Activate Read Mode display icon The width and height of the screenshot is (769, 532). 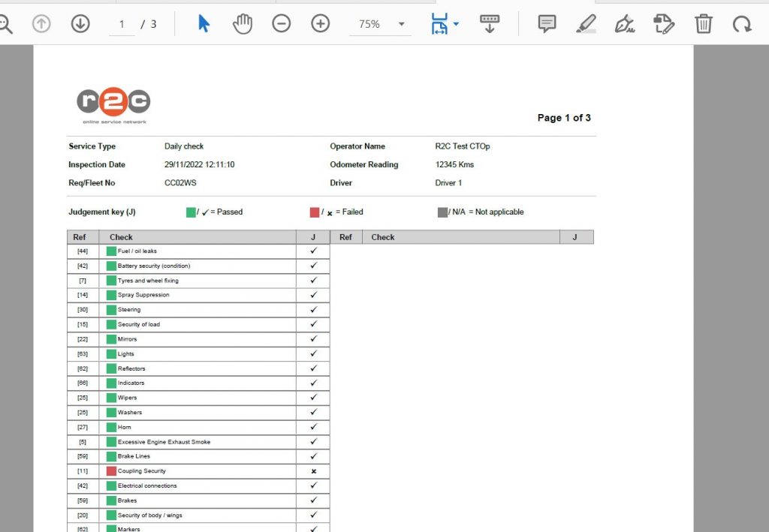pos(490,23)
